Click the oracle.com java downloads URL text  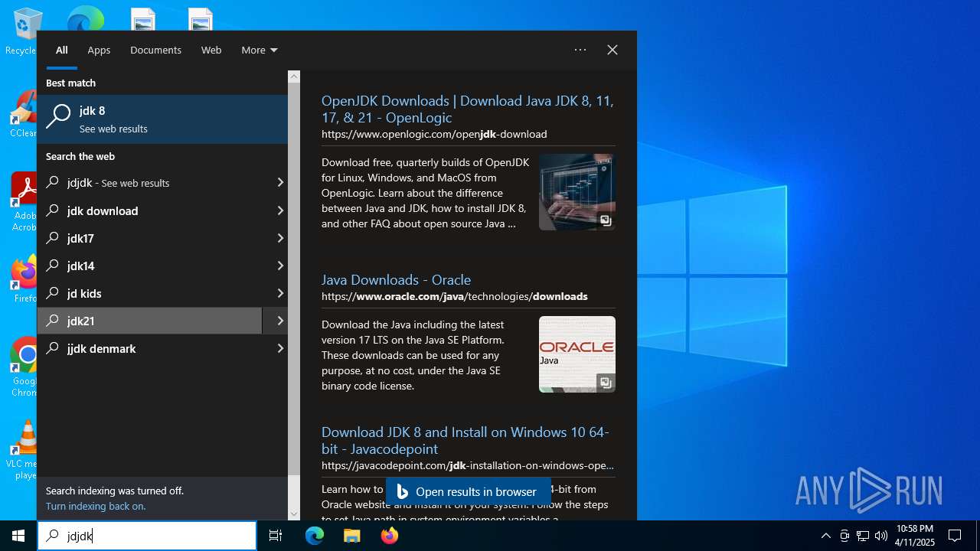(455, 296)
